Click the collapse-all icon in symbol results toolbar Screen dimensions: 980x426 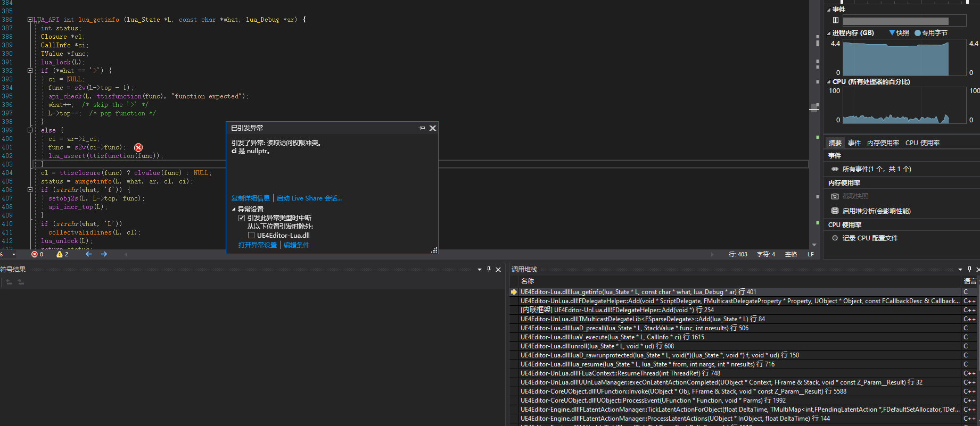pyautogui.click(x=9, y=282)
